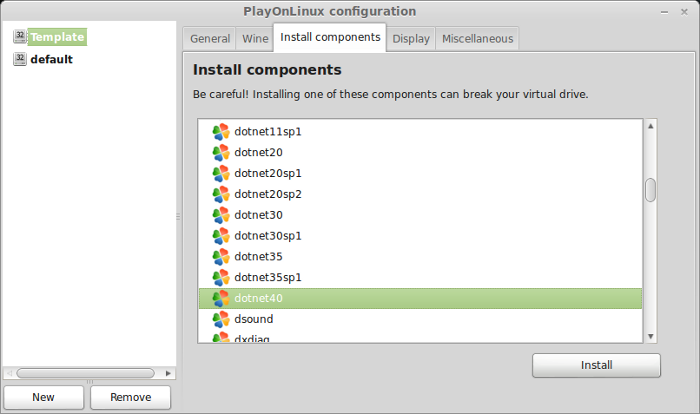Click the 32-bit icon next to Template
Screen dimensions: 700x414
[x=20, y=37]
